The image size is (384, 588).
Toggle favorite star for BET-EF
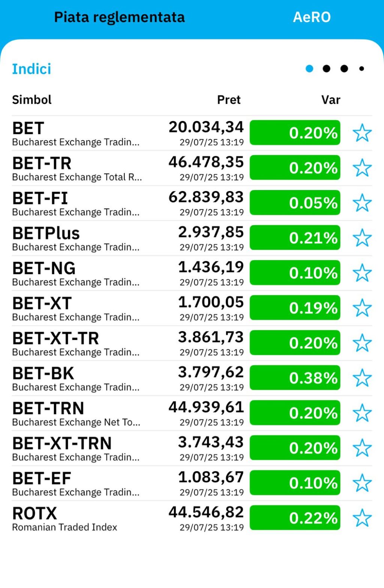tap(362, 483)
